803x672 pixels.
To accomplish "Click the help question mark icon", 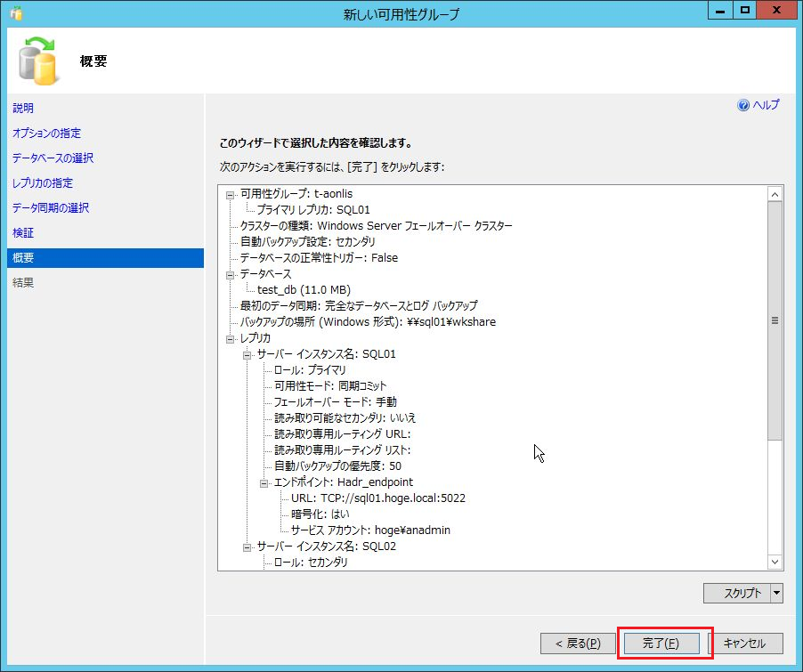I will (743, 105).
